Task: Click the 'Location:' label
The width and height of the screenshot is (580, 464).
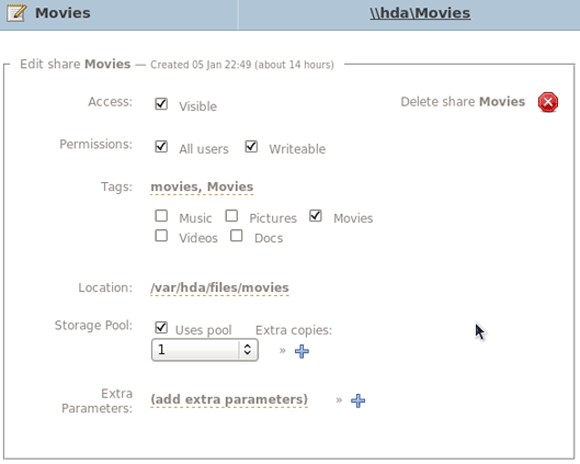Action: (x=105, y=288)
